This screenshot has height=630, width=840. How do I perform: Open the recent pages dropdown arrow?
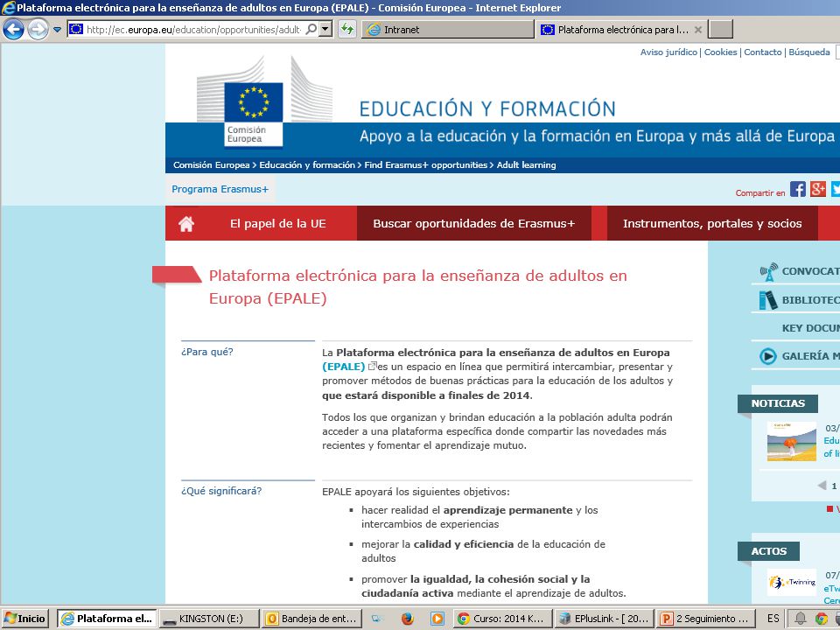point(58,30)
